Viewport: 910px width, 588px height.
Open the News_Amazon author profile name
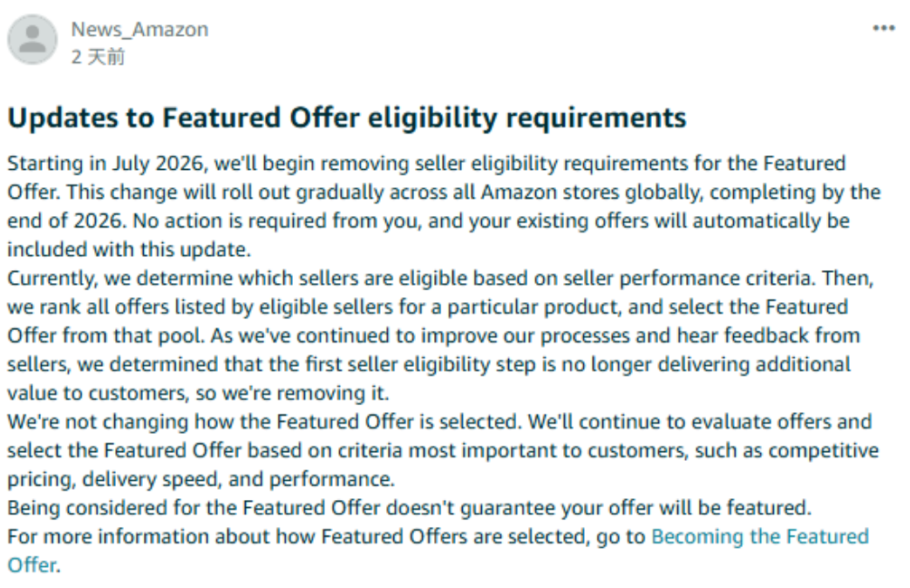pos(139,29)
